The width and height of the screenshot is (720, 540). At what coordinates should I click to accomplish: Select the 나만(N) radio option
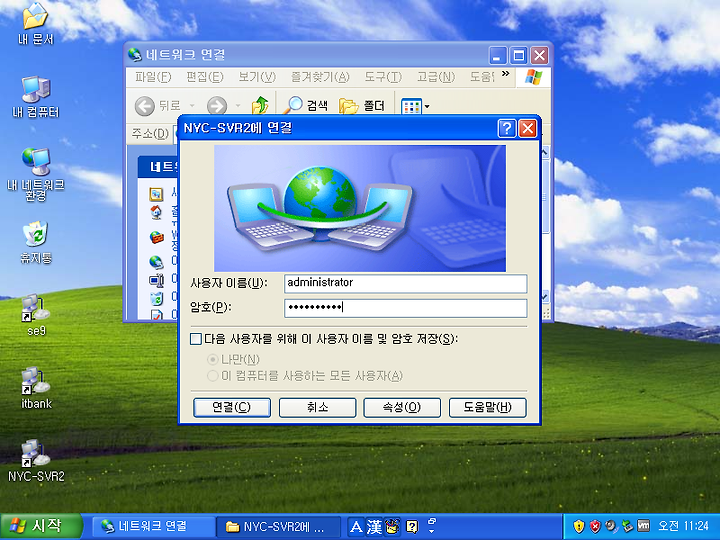coord(212,359)
